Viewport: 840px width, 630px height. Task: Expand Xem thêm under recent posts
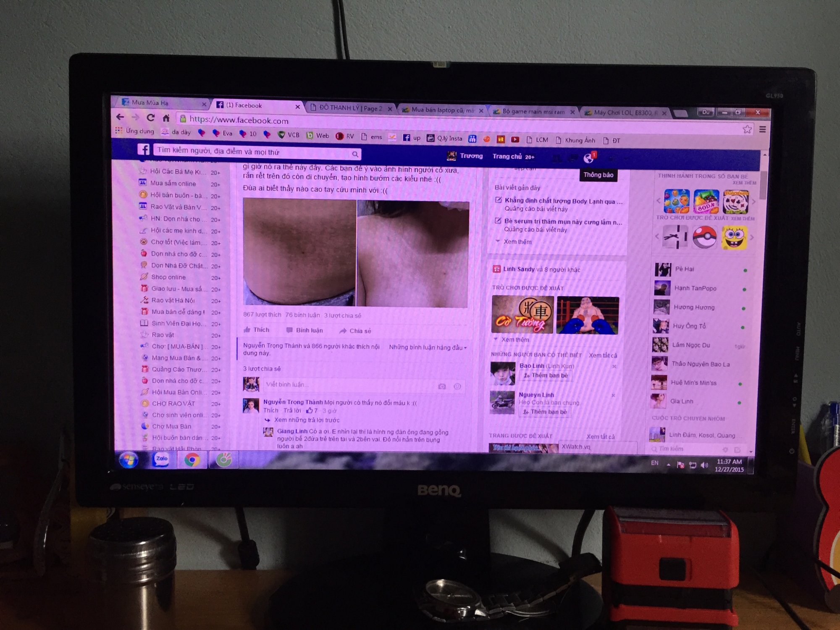pos(517,242)
